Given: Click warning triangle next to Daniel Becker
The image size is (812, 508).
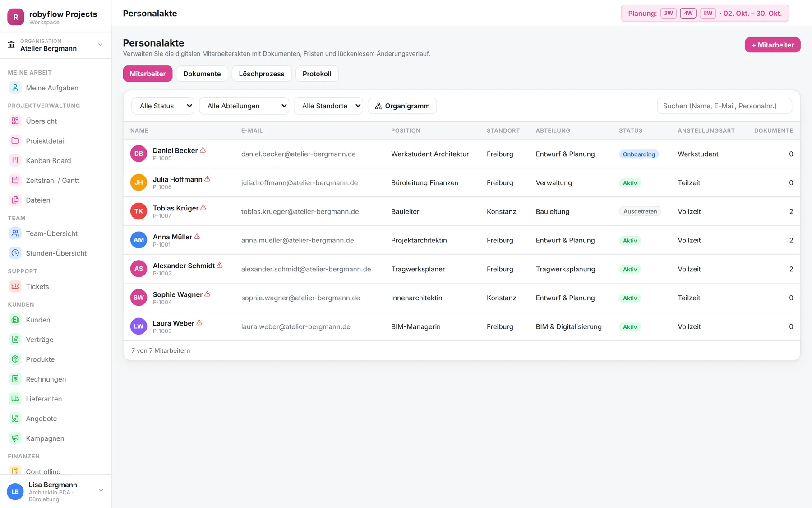Looking at the screenshot, I should [x=203, y=150].
